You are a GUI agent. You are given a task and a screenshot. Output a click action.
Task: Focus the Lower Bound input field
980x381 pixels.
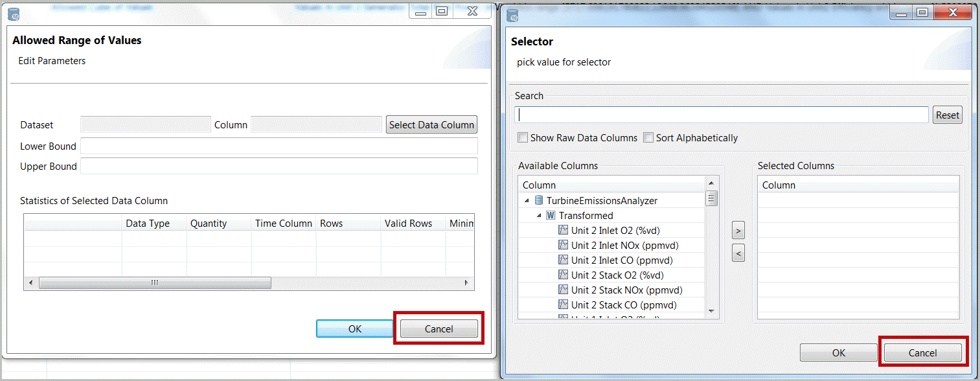[279, 146]
